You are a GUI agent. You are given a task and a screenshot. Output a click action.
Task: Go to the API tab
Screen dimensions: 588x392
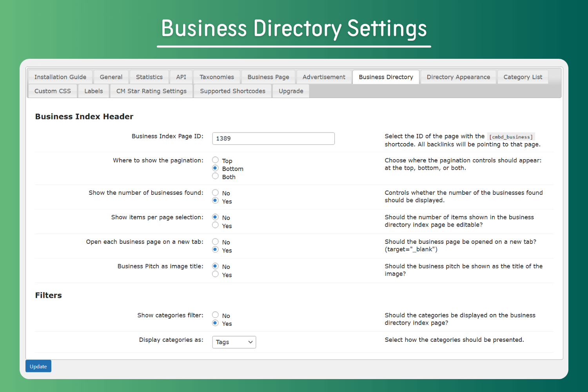[x=181, y=77]
